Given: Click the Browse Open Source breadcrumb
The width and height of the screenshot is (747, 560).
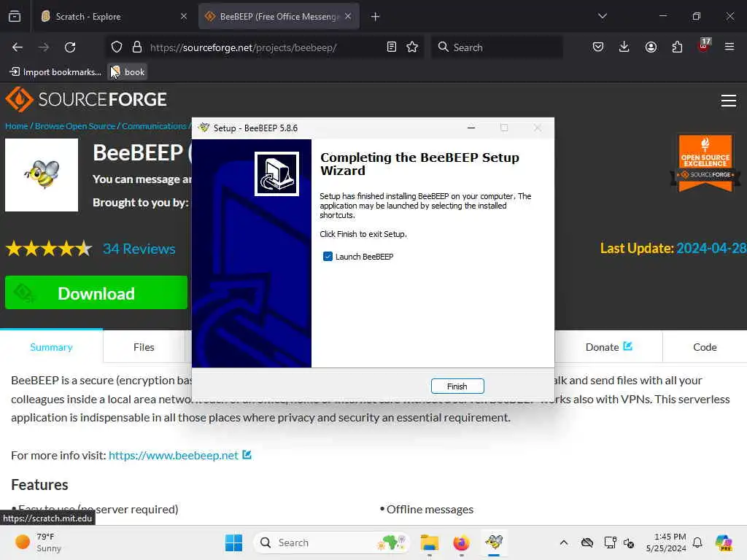Looking at the screenshot, I should click(75, 126).
